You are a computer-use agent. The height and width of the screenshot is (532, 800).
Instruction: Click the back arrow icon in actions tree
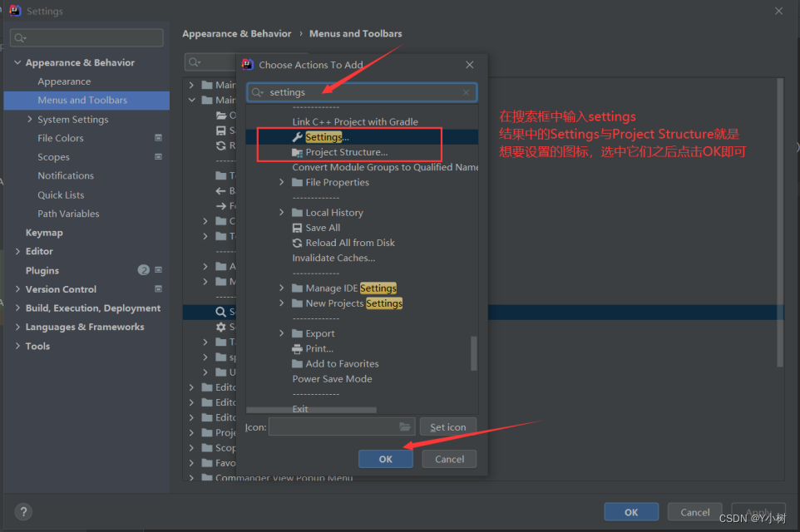[220, 190]
